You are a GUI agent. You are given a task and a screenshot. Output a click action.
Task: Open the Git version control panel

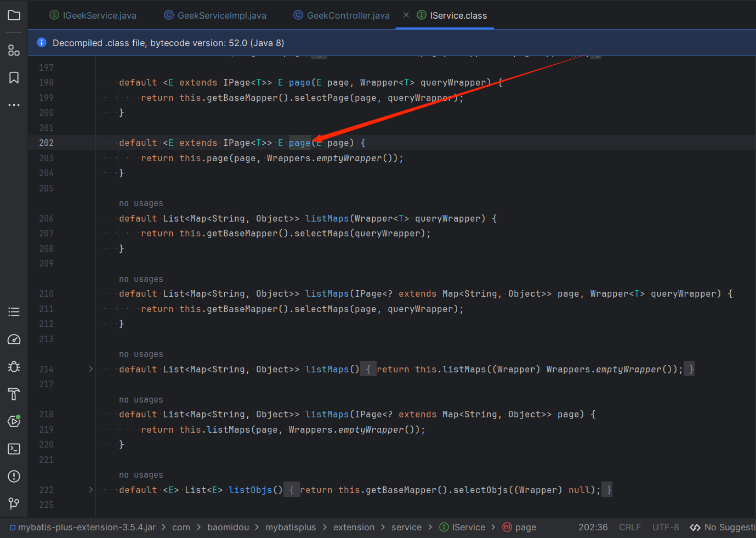tap(14, 503)
